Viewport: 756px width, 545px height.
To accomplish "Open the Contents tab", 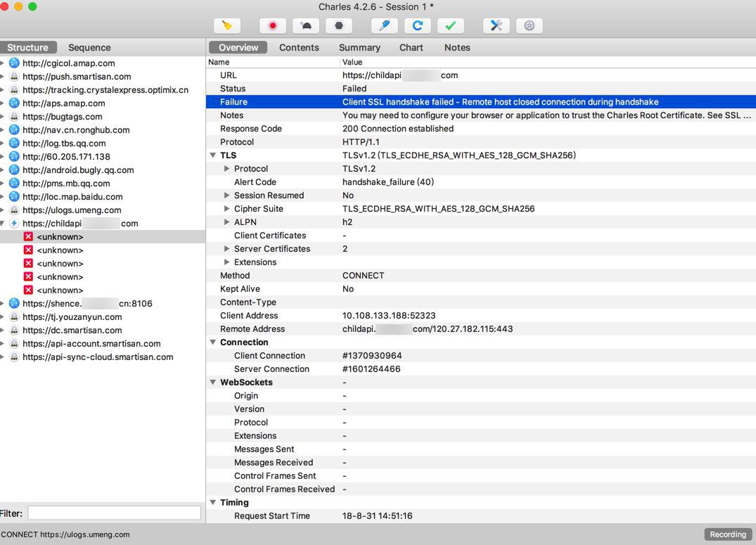I will pos(299,47).
